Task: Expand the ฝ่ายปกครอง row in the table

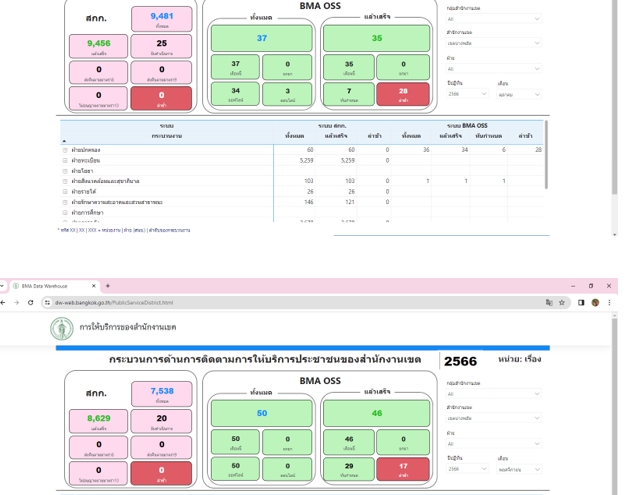Action: pyautogui.click(x=65, y=150)
